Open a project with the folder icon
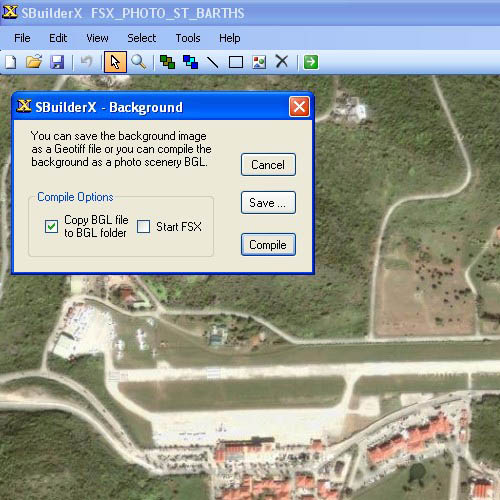Image resolution: width=500 pixels, height=500 pixels. point(34,62)
